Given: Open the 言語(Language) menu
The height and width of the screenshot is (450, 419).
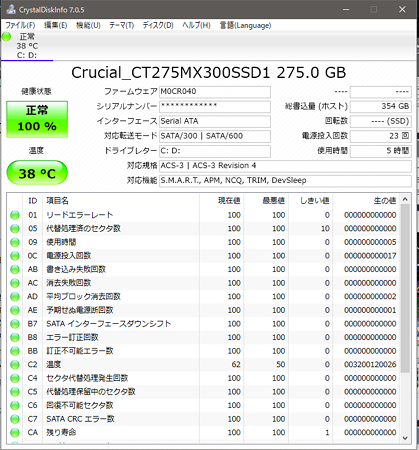Looking at the screenshot, I should click(x=245, y=25).
